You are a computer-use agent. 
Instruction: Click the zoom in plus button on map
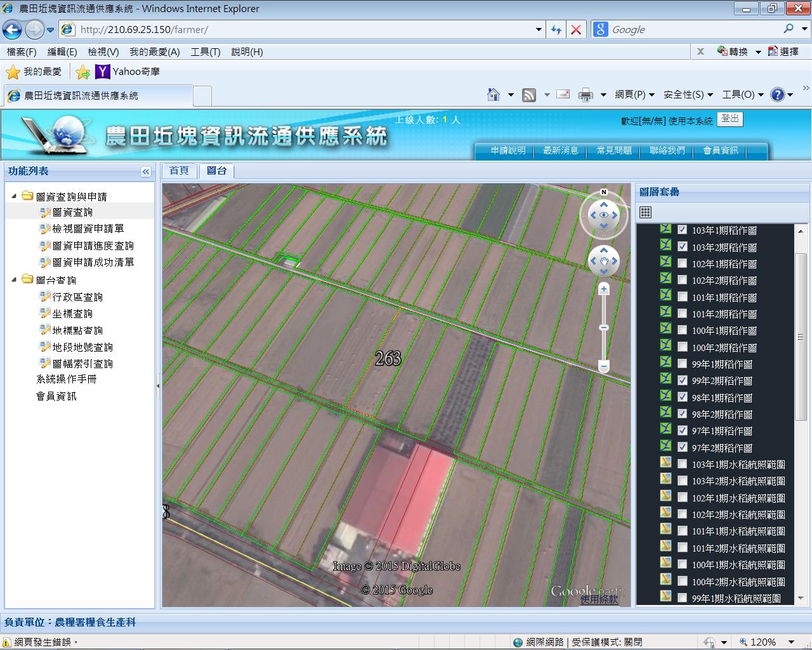click(x=604, y=289)
